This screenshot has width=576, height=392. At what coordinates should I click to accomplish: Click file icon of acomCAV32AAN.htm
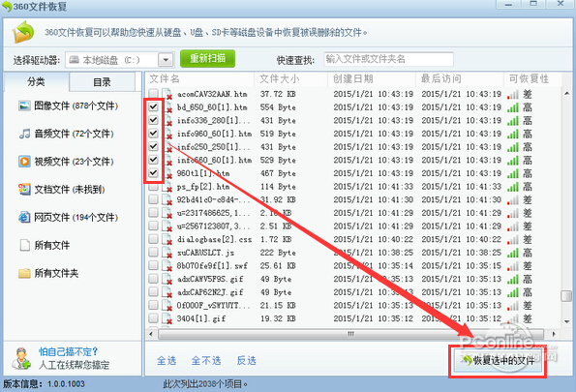point(167,94)
